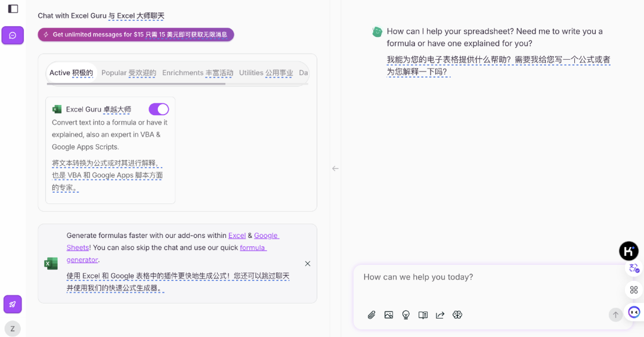Click the 'Chat with Excel Guru' heading
The width and height of the screenshot is (644, 337).
click(x=72, y=16)
